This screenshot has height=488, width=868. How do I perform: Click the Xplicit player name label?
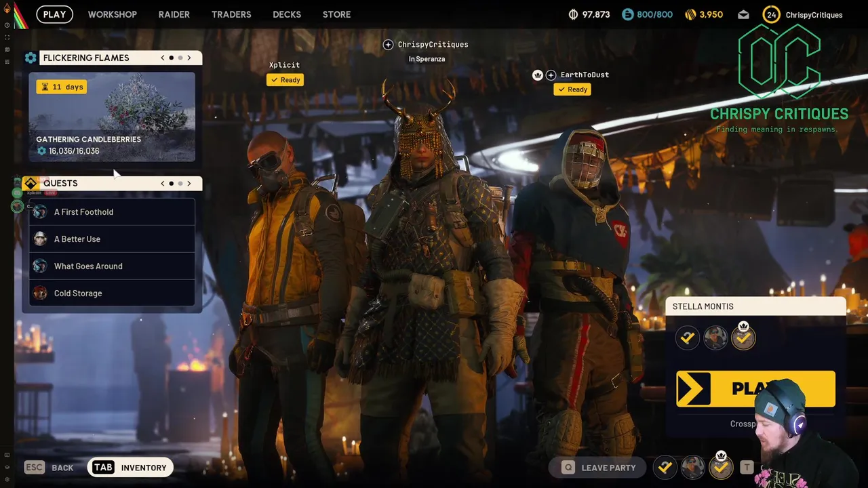click(284, 65)
